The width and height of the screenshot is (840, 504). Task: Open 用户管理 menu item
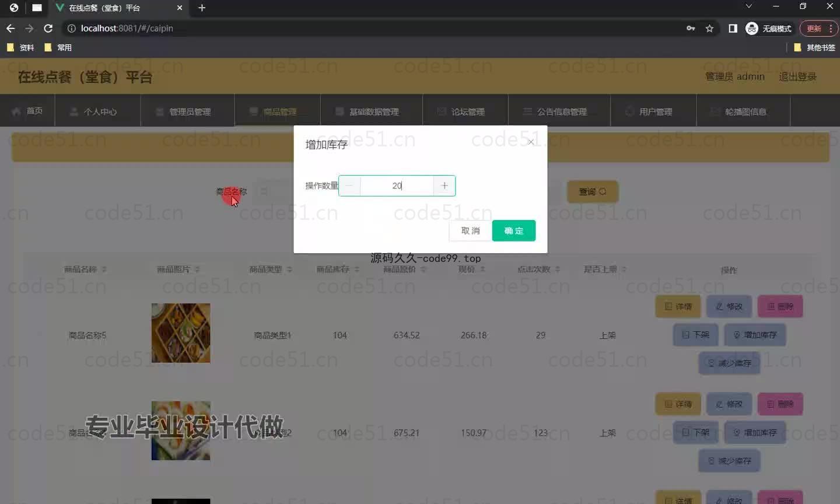tap(653, 110)
